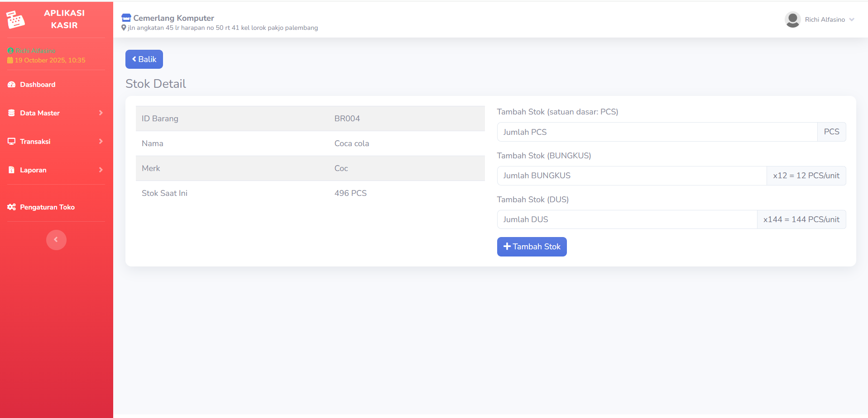
Task: Open the Richi Alfasino user dropdown
Action: click(x=825, y=19)
